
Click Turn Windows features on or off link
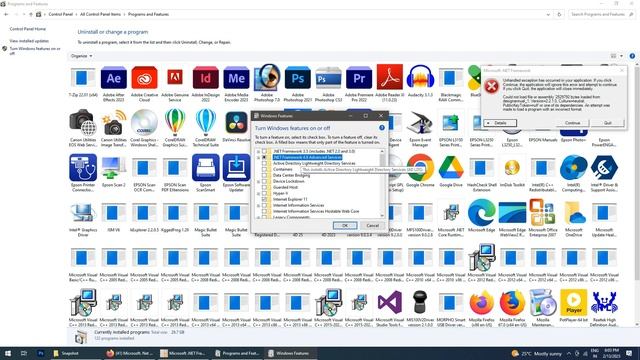(35, 51)
